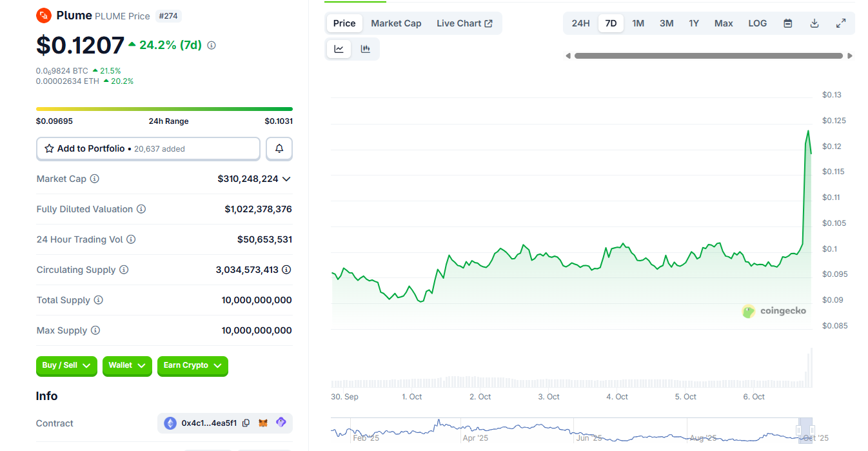
Task: Open the Buy / Sell dropdown
Action: coord(66,366)
